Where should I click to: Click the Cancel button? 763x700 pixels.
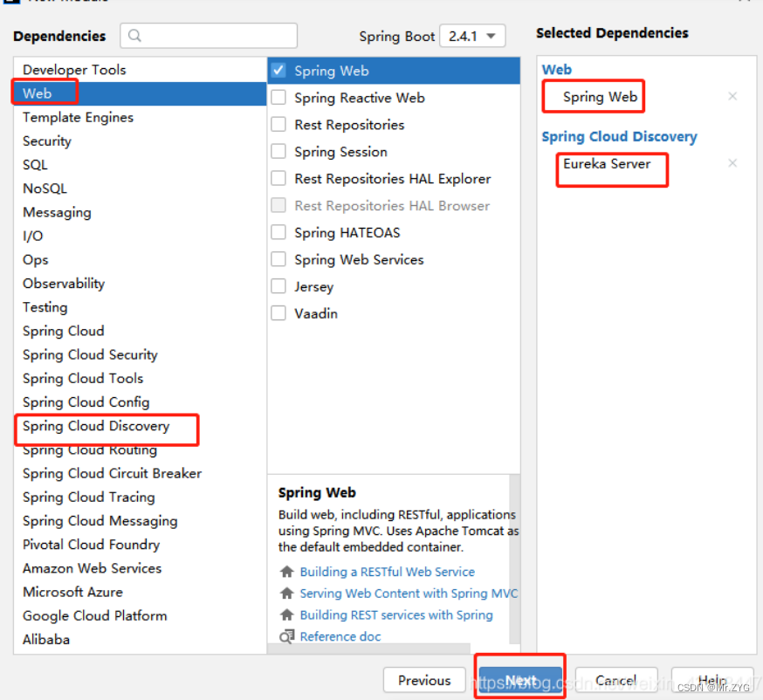616,680
